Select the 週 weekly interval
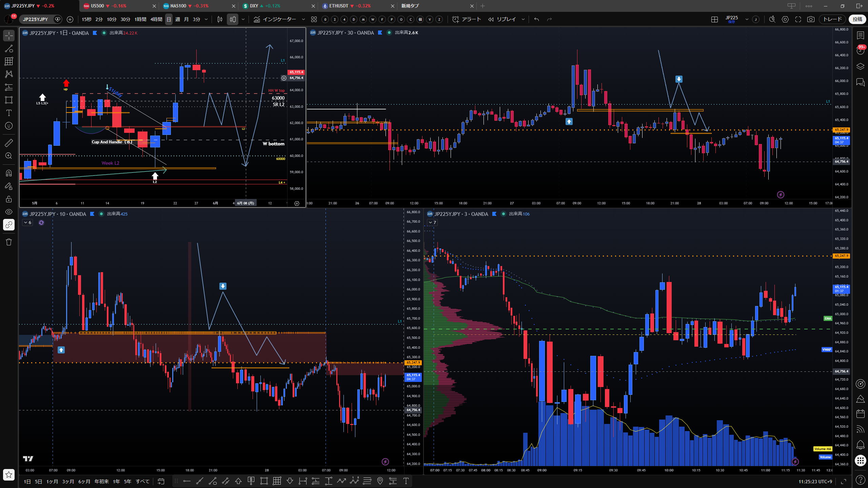Image resolution: width=868 pixels, height=488 pixels. tap(178, 19)
